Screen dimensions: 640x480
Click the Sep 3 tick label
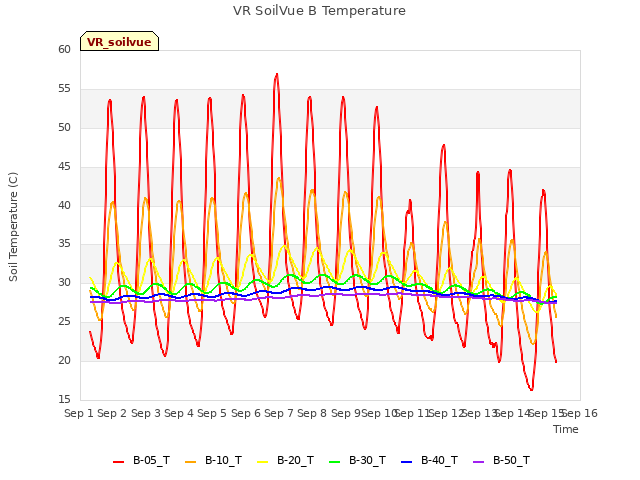(x=146, y=413)
